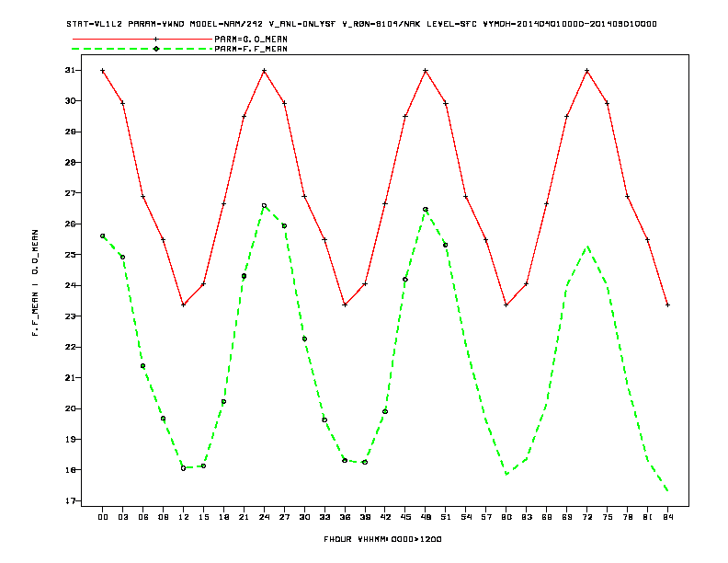Screen dimensions: 728x563
Task: Click x-axis tick label 12
Action: point(184,517)
